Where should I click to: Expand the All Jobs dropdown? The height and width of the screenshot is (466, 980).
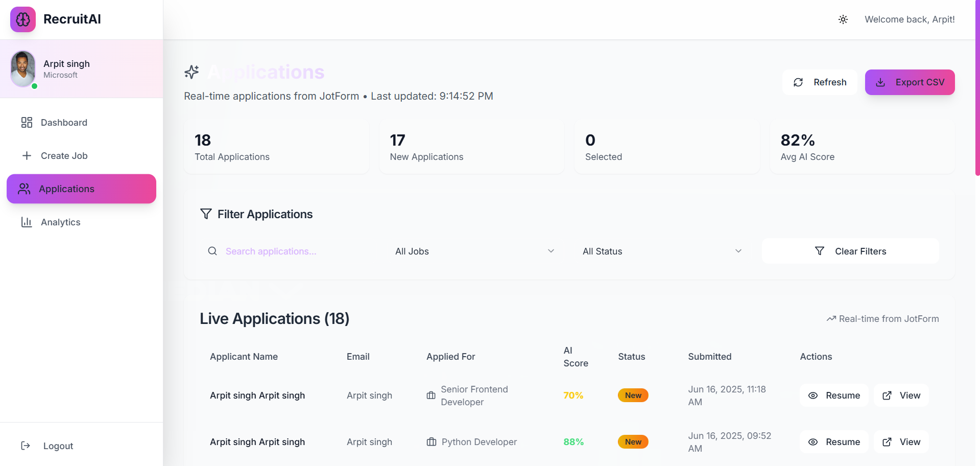point(474,251)
